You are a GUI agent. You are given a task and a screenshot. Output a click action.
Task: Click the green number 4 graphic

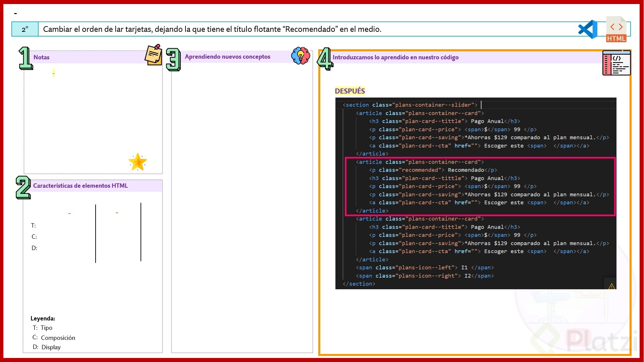click(325, 59)
